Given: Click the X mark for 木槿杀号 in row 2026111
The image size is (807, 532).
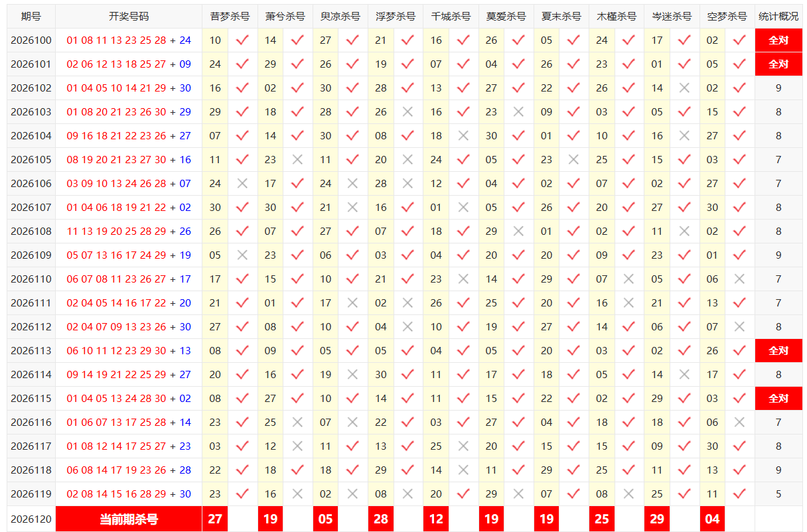Looking at the screenshot, I should (628, 303).
